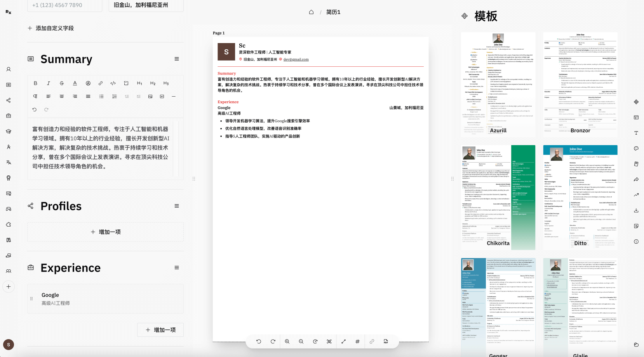Open the 简历1 breadcrumb item
This screenshot has height=357, width=644.
pos(333,12)
